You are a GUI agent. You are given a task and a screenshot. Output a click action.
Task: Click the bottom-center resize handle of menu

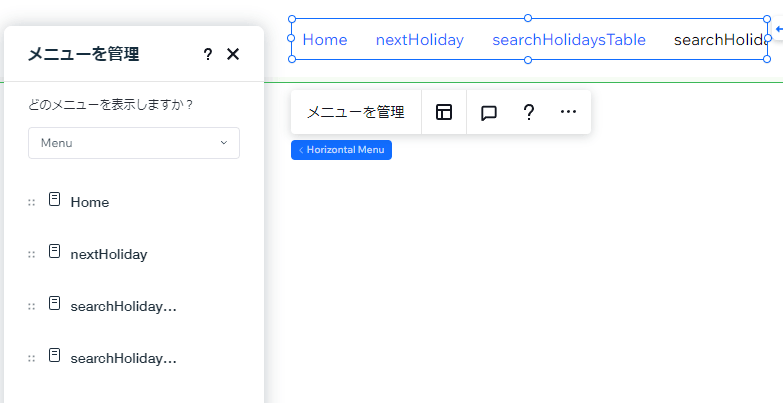[528, 60]
